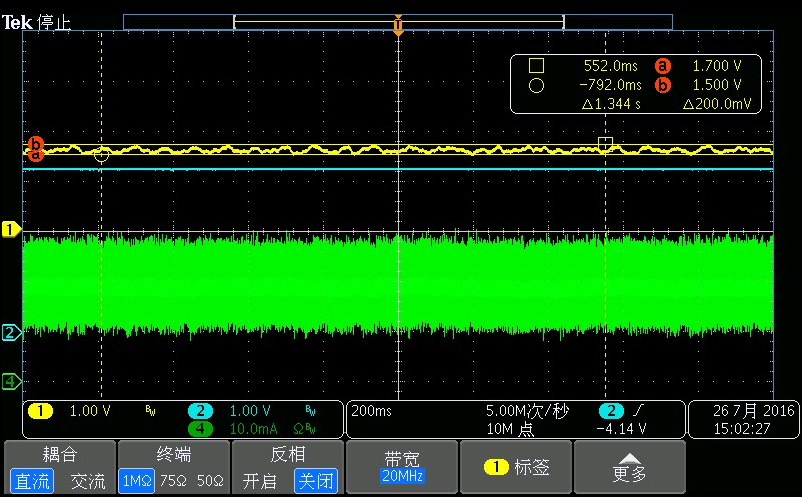Click the 1.500 V cursor b readout
This screenshot has height=497, width=802.
(717, 85)
